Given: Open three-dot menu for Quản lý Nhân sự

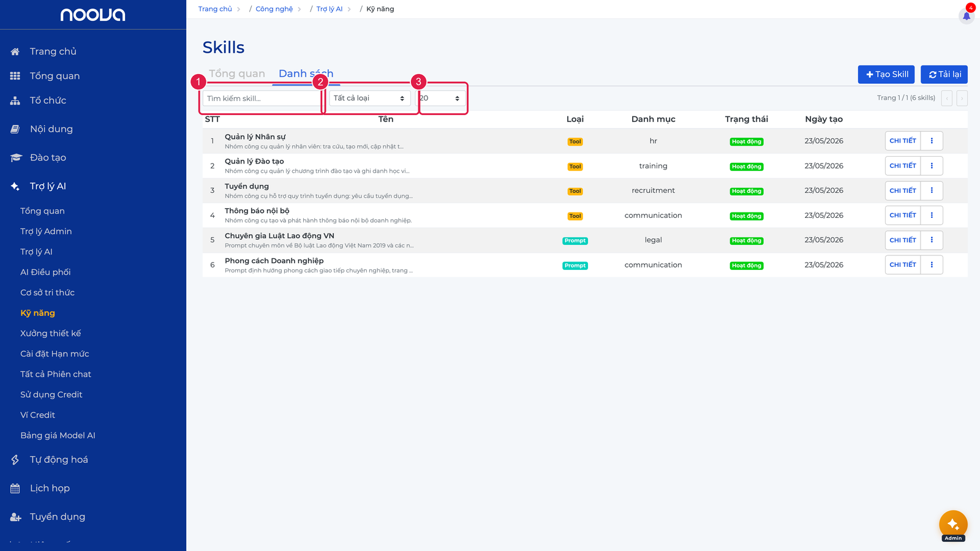Looking at the screenshot, I should (x=932, y=141).
